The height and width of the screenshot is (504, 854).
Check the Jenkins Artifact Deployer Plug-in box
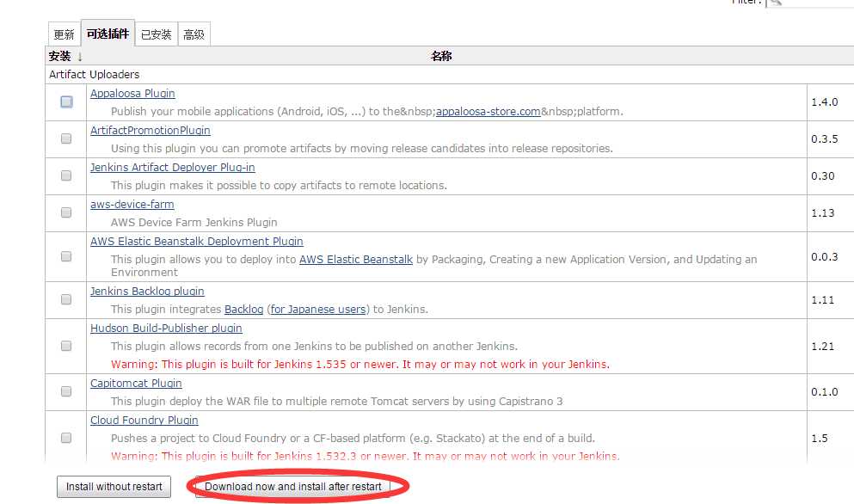pyautogui.click(x=66, y=175)
